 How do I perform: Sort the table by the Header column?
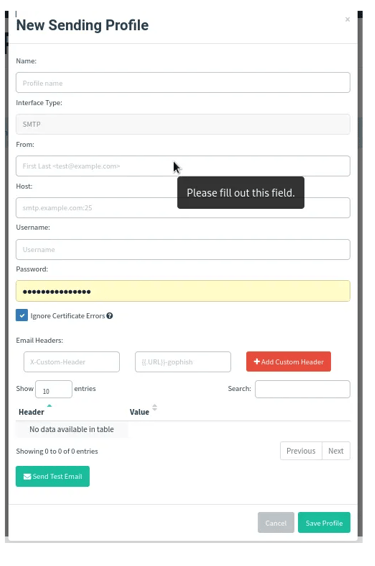[31, 412]
